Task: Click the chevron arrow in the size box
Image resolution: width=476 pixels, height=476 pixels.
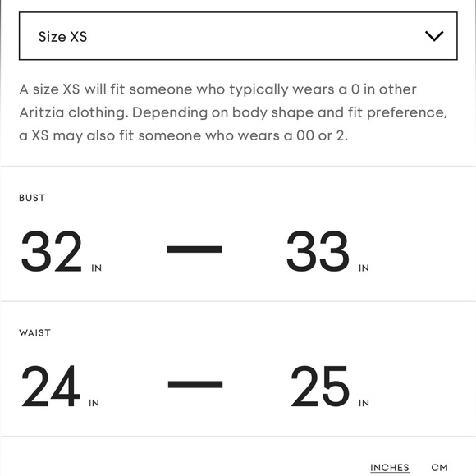Action: click(434, 36)
